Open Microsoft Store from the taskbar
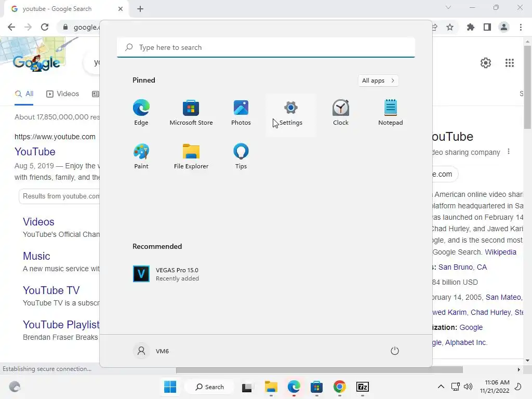 (x=316, y=387)
